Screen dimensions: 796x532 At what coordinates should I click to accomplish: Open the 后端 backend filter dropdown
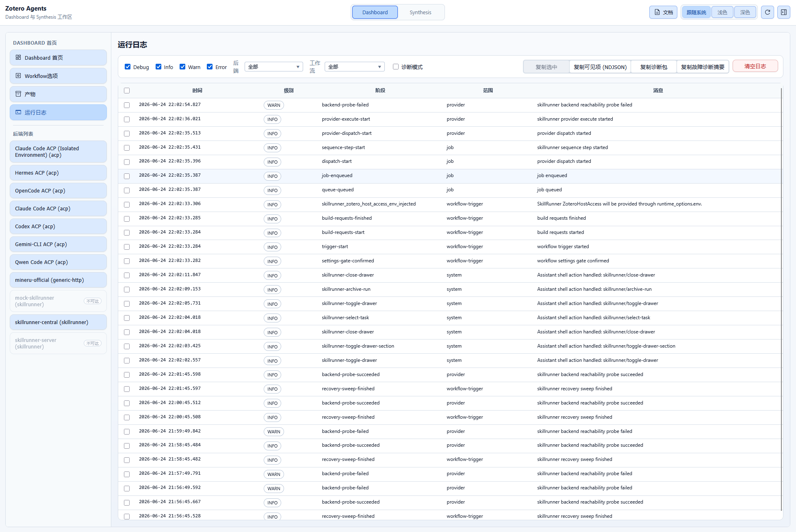273,67
